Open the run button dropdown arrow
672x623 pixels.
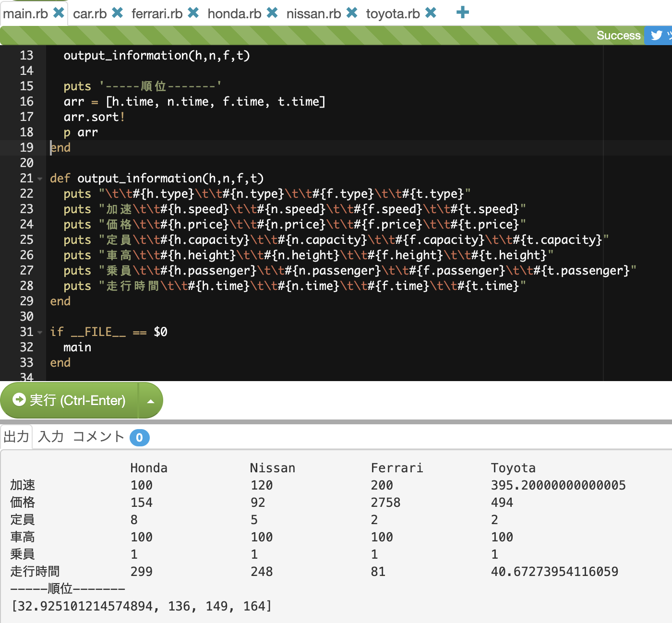tap(151, 401)
